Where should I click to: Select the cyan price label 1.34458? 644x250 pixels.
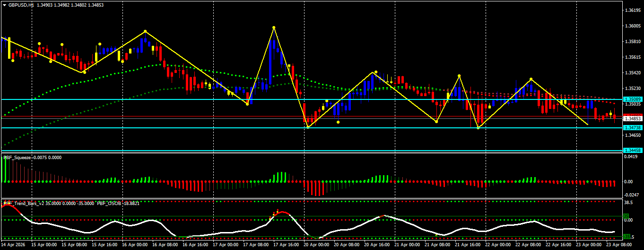[632, 150]
